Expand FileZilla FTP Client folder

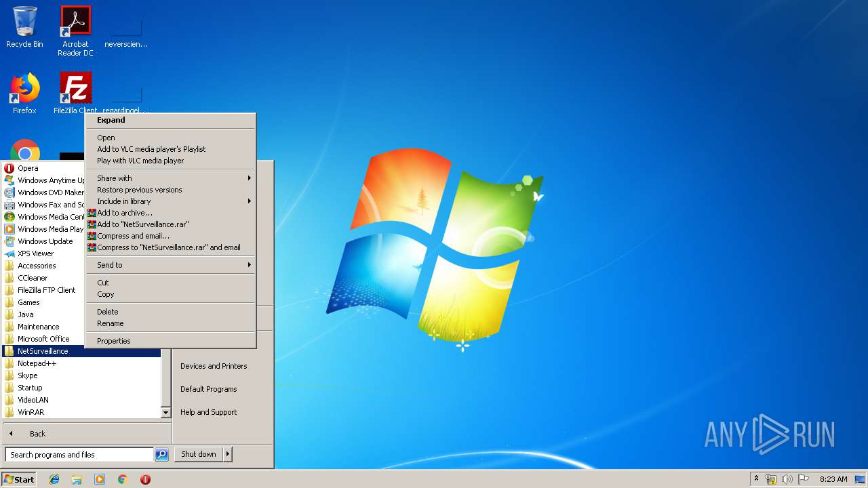44,290
